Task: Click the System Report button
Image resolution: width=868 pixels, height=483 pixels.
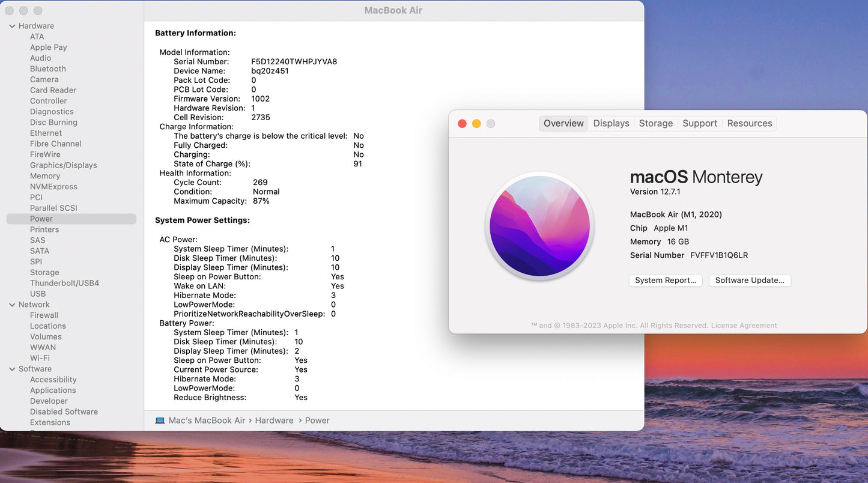Action: 665,281
